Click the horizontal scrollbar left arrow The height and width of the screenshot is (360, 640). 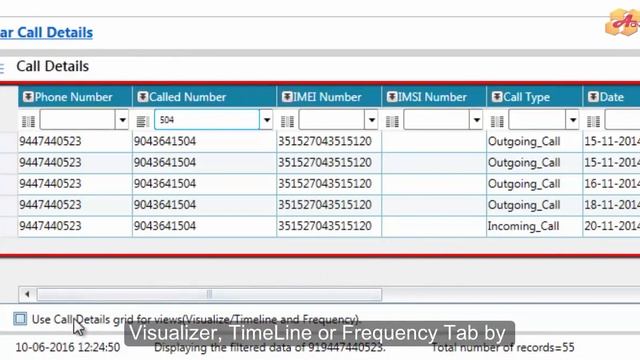(x=27, y=294)
